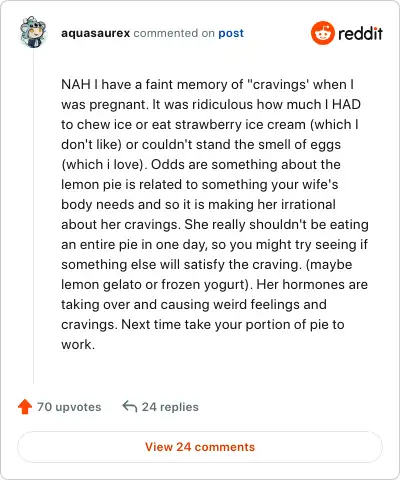Open the aquasaurex username profile link
The height and width of the screenshot is (480, 400).
tap(95, 33)
